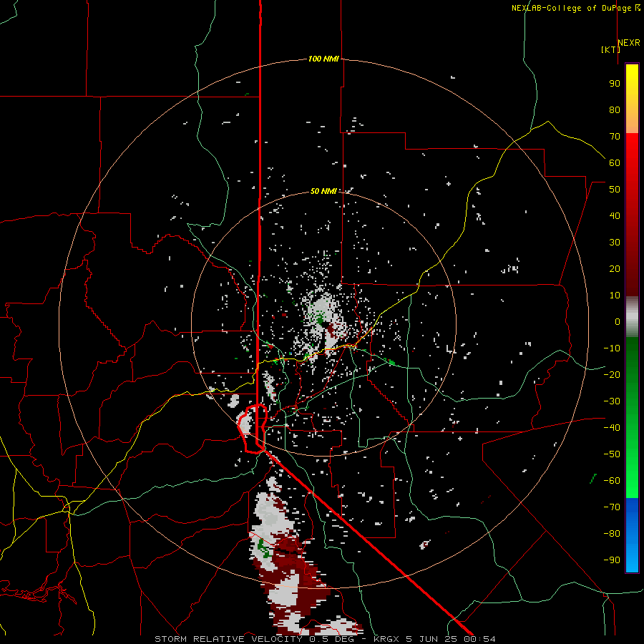The width and height of the screenshot is (644, 644).
Task: Click the -90 value on velocity scale
Action: click(612, 560)
